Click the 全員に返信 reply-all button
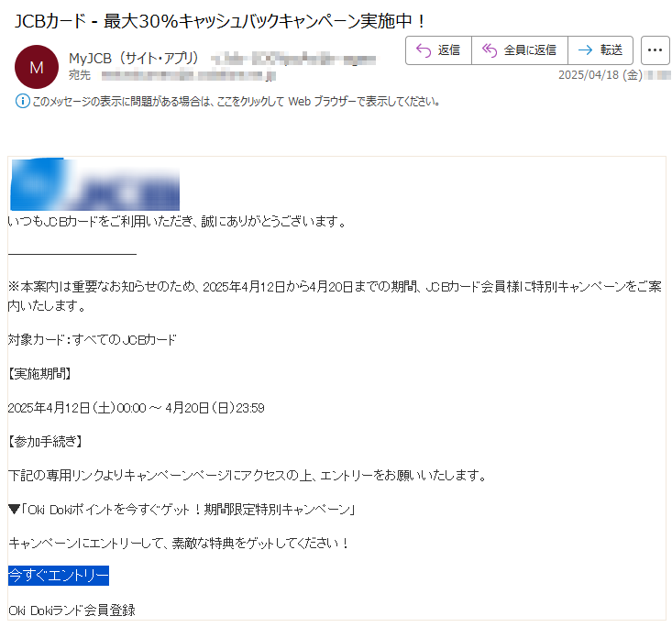The width and height of the screenshot is (672, 627). (x=519, y=50)
